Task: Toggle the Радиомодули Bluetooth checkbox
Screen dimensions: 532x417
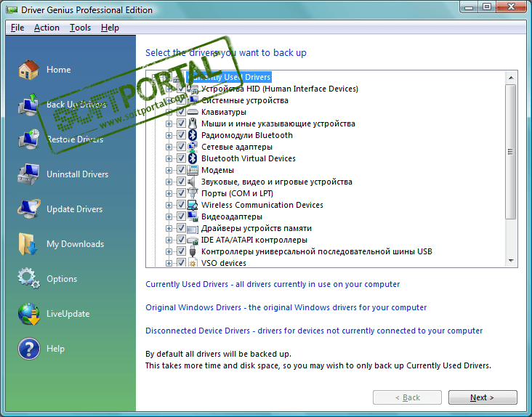Action: click(x=181, y=135)
